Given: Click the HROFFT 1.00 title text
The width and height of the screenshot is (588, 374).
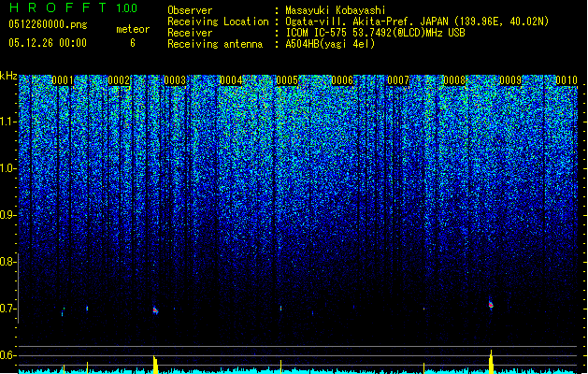Looking at the screenshot, I should coord(73,7).
